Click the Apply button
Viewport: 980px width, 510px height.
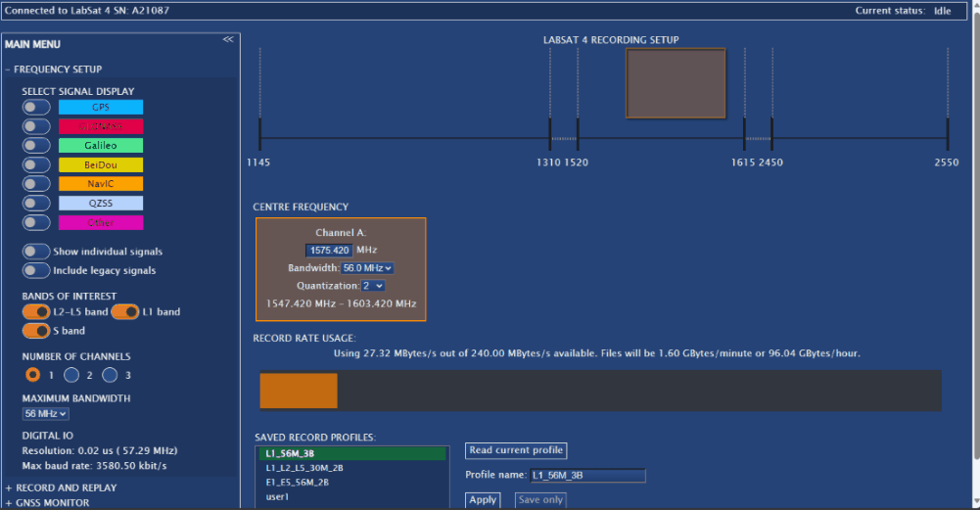click(x=483, y=500)
